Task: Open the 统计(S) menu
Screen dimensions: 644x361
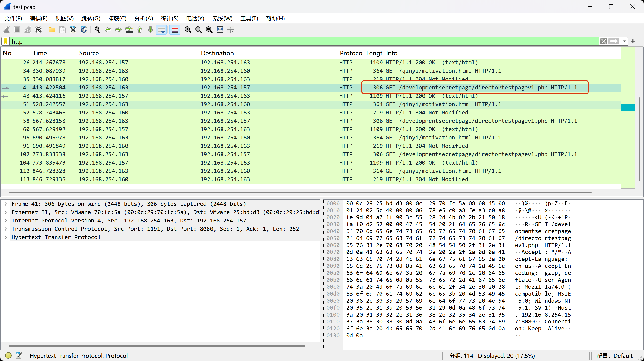Action: [169, 19]
